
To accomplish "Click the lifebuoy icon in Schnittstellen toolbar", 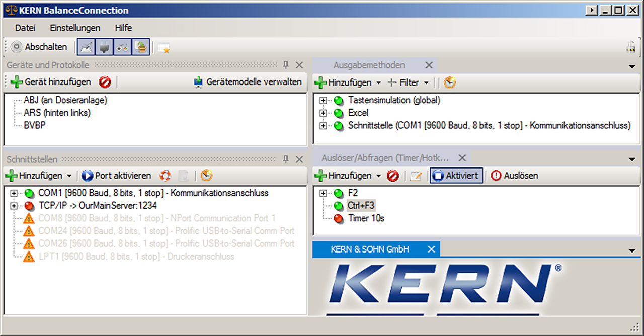I will click(165, 176).
